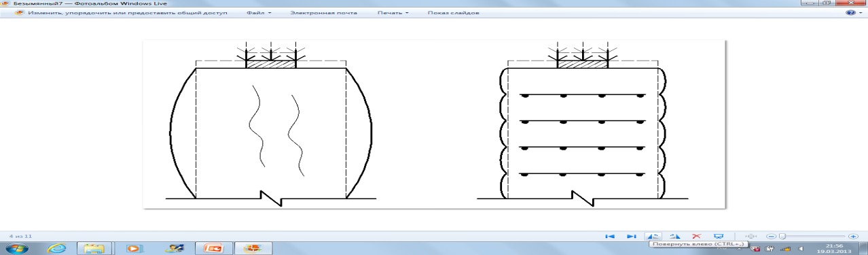
Task: Open network signal tray icon
Action: tap(785, 249)
